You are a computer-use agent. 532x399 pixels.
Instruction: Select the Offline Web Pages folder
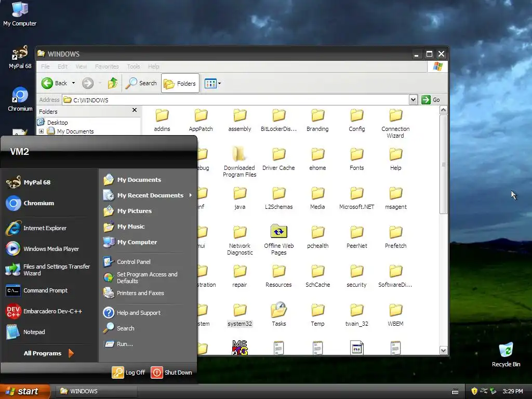(278, 239)
